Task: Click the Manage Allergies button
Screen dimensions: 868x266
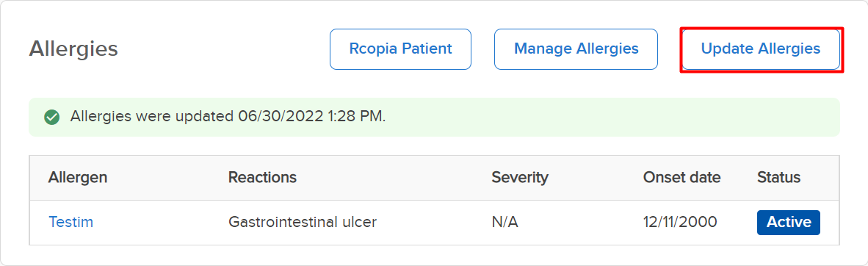Action: click(576, 49)
